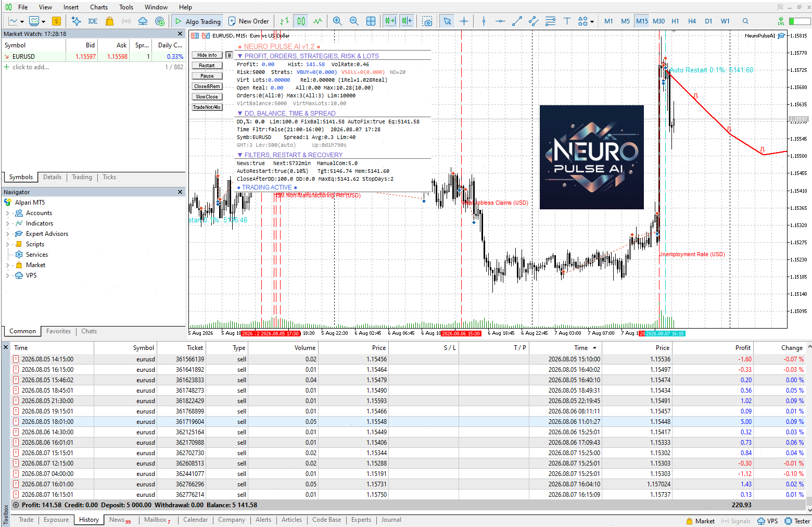Open the Charts menu
The width and height of the screenshot is (812, 527).
click(99, 7)
